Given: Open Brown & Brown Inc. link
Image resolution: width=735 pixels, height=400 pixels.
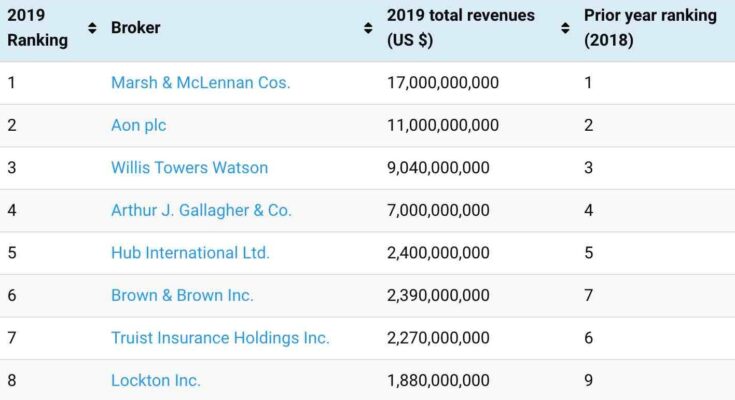Looking at the screenshot, I should pyautogui.click(x=182, y=295).
